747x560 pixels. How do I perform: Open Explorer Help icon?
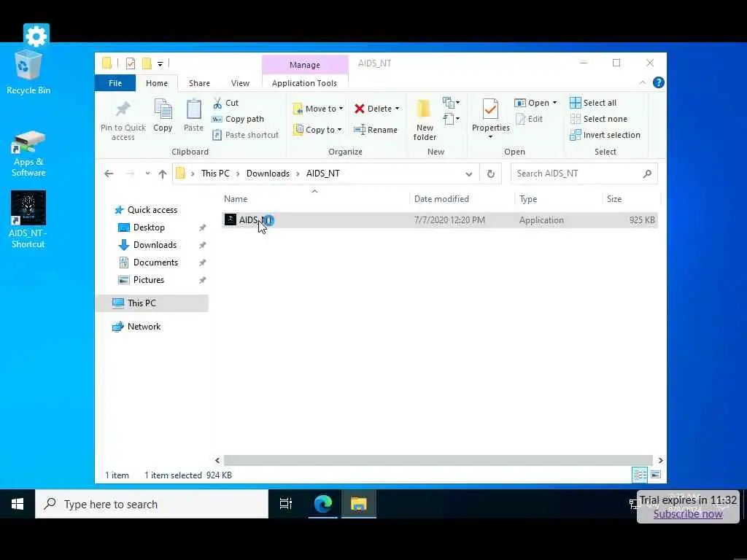tap(659, 83)
